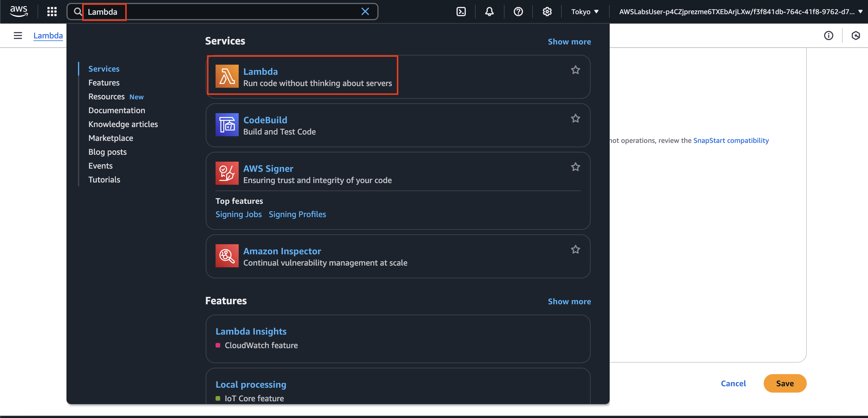Click the AWS logo home icon
Viewport: 868px width, 418px height.
[19, 11]
